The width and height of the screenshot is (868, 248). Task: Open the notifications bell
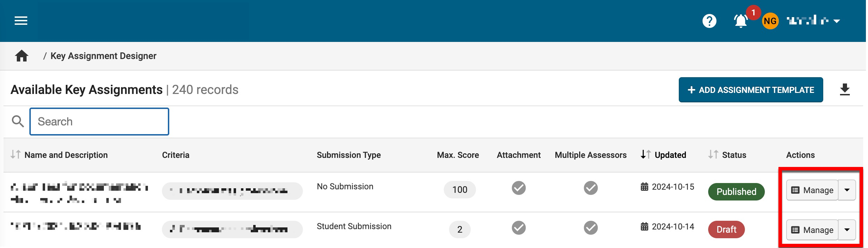[x=740, y=21]
